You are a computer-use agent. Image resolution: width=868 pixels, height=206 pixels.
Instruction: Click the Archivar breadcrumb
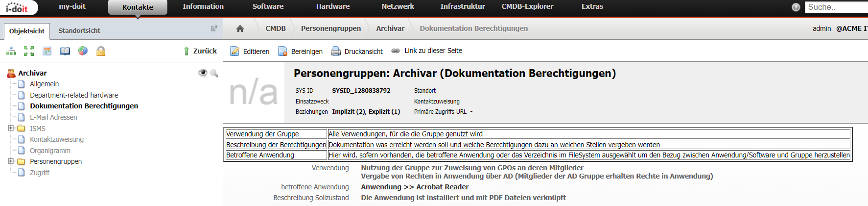[x=390, y=28]
